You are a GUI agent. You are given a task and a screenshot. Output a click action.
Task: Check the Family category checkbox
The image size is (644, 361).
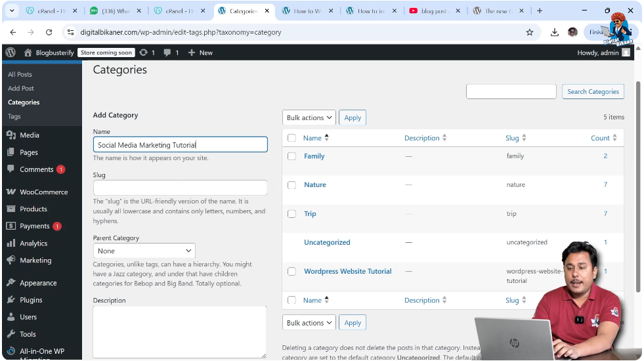pos(291,156)
